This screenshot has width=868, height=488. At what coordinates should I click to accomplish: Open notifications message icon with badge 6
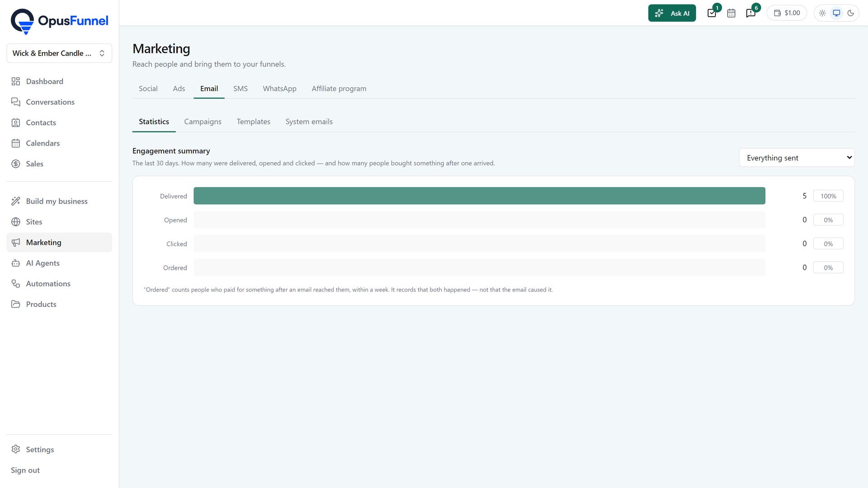pos(751,13)
